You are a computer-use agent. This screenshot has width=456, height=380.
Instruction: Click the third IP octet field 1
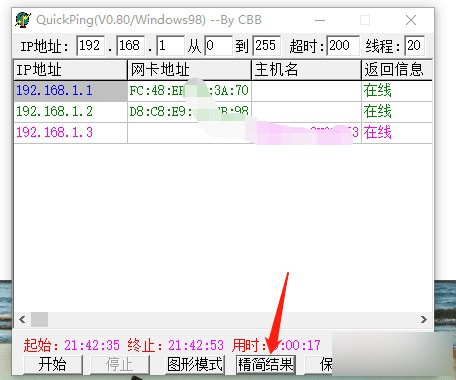(170, 45)
